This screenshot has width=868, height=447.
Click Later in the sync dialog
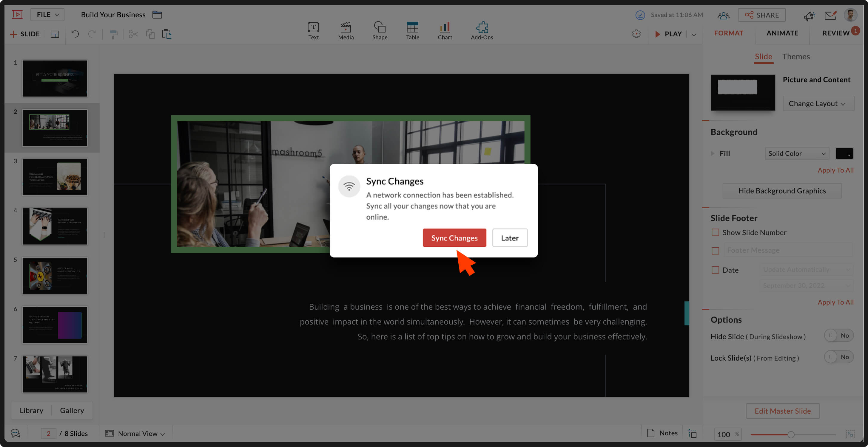(509, 238)
